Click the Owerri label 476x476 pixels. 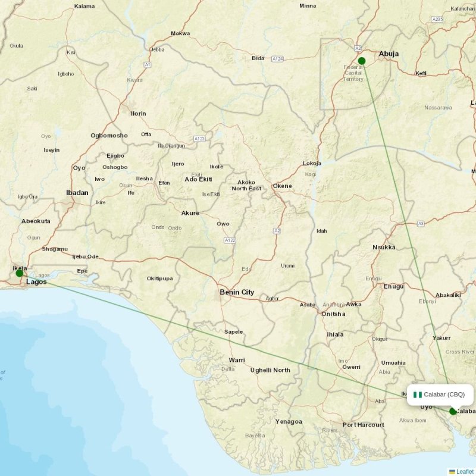pyautogui.click(x=351, y=367)
